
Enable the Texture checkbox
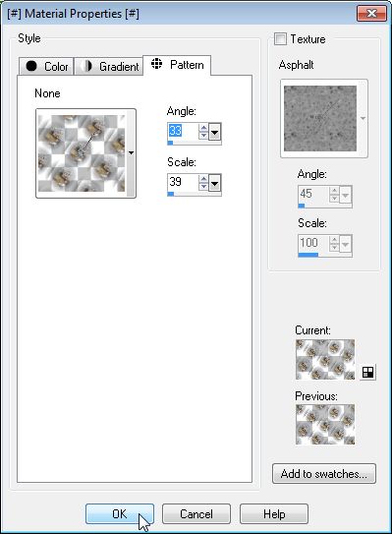[280, 38]
